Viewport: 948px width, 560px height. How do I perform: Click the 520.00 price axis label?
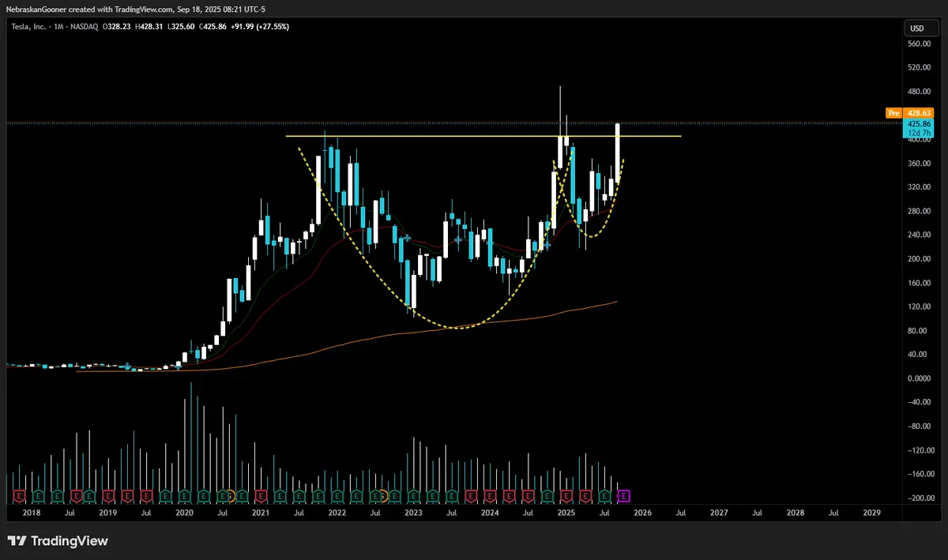point(920,68)
